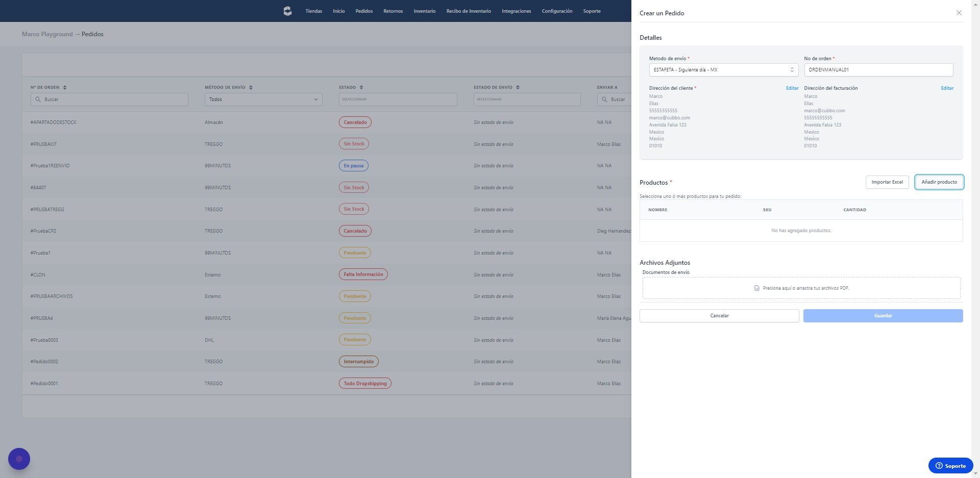Open order #PRUEBAARCHIVOS
The width and height of the screenshot is (980, 478).
pos(52,296)
